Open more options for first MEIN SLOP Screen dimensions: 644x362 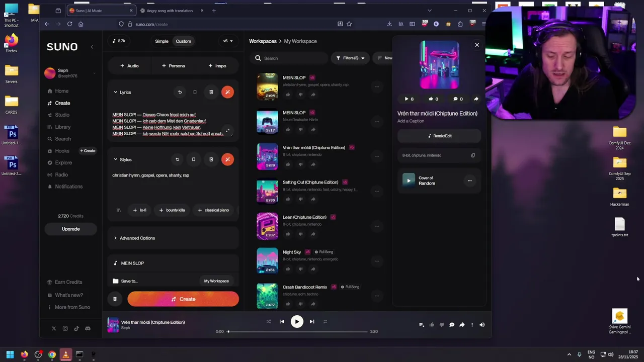(377, 86)
